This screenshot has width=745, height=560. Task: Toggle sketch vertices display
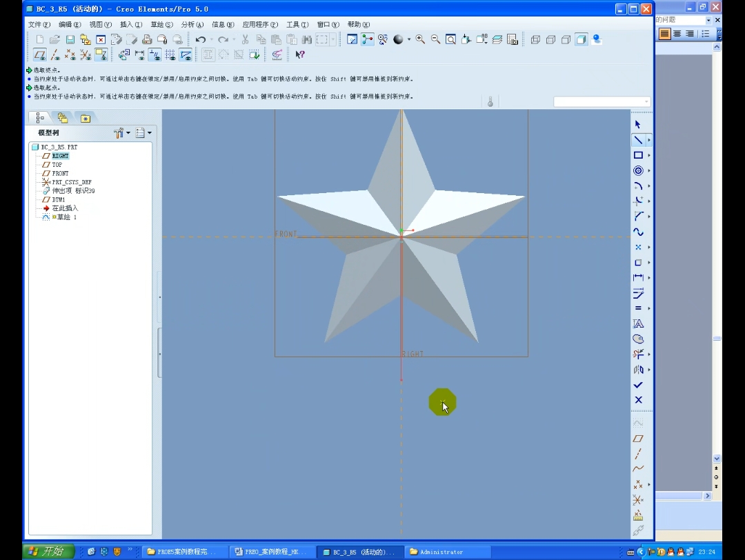[186, 54]
